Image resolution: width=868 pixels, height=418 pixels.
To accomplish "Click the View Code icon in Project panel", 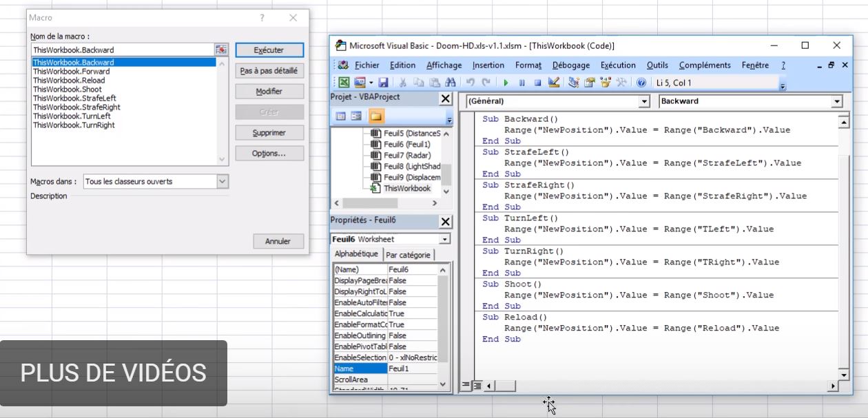I will click(341, 116).
